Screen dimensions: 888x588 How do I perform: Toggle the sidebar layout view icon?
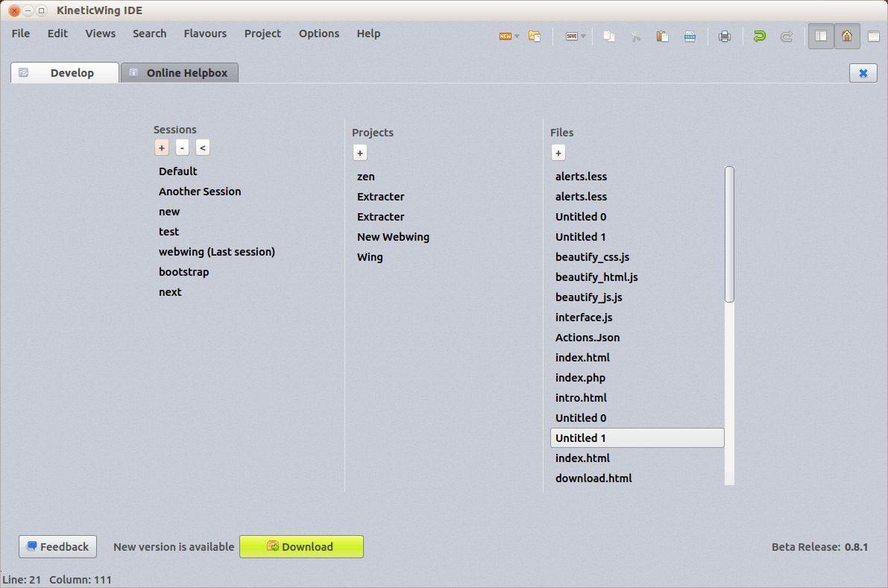pyautogui.click(x=820, y=35)
